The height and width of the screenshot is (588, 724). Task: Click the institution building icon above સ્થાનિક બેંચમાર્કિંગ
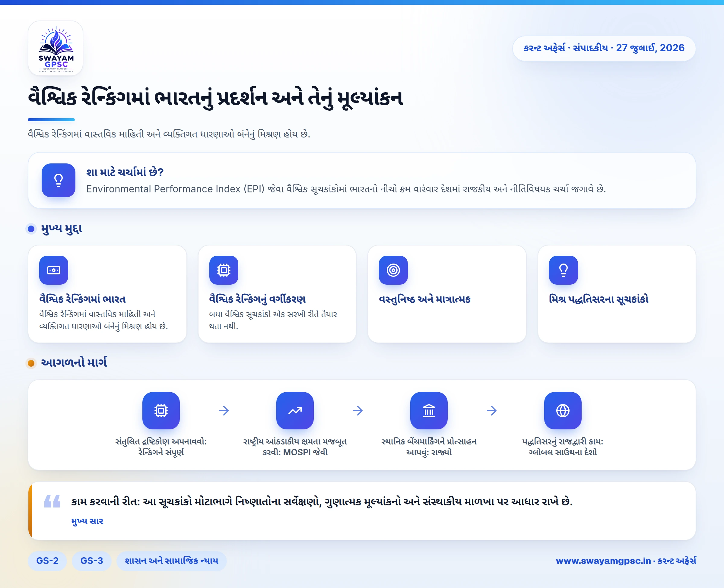pyautogui.click(x=429, y=410)
